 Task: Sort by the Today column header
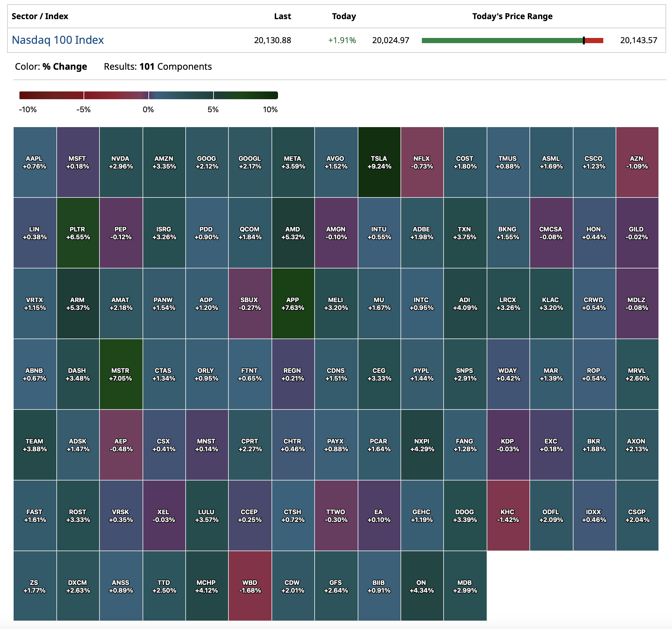344,16
